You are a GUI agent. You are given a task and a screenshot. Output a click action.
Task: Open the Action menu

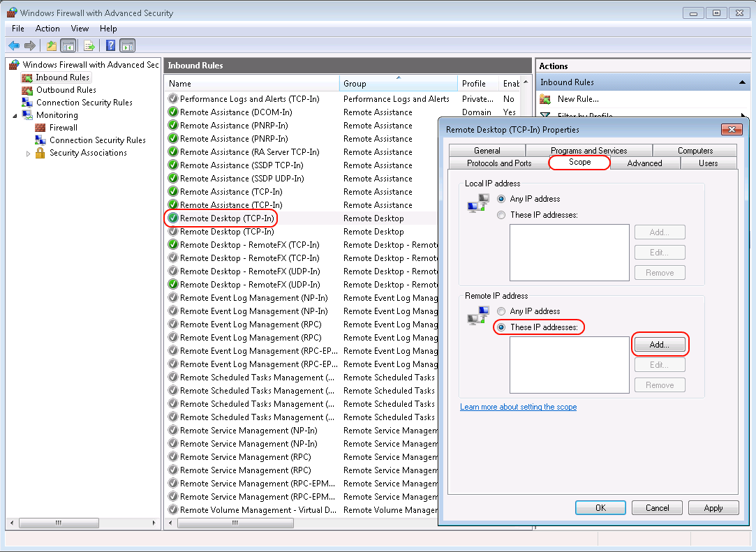click(x=47, y=29)
